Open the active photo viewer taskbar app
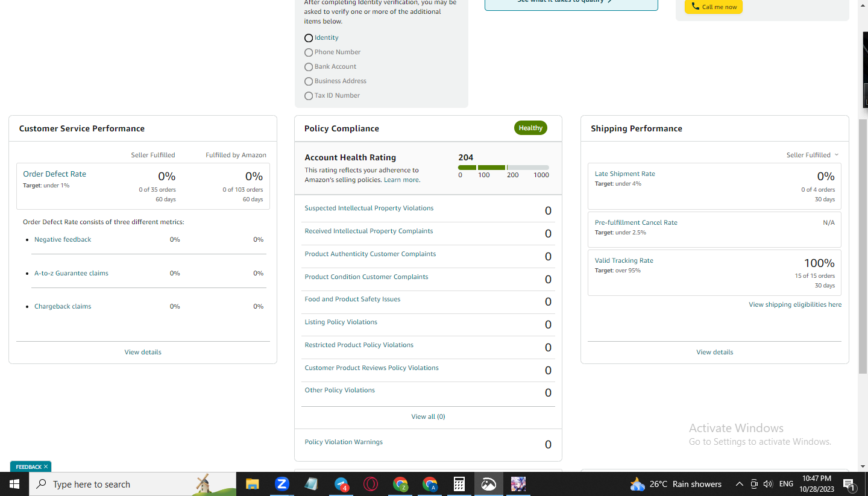 (x=488, y=484)
